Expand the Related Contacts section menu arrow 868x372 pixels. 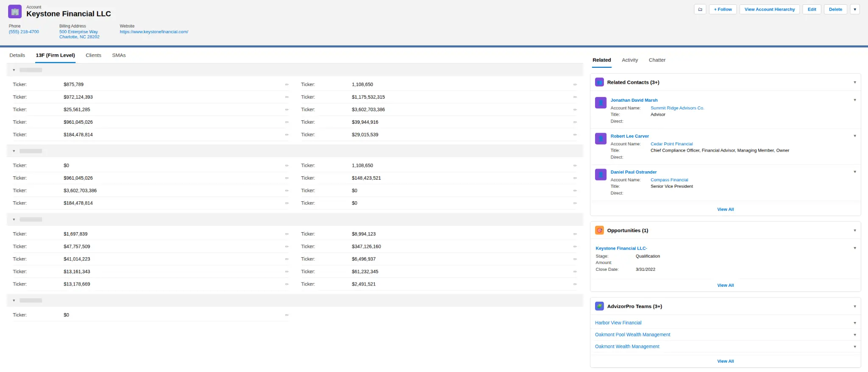855,82
